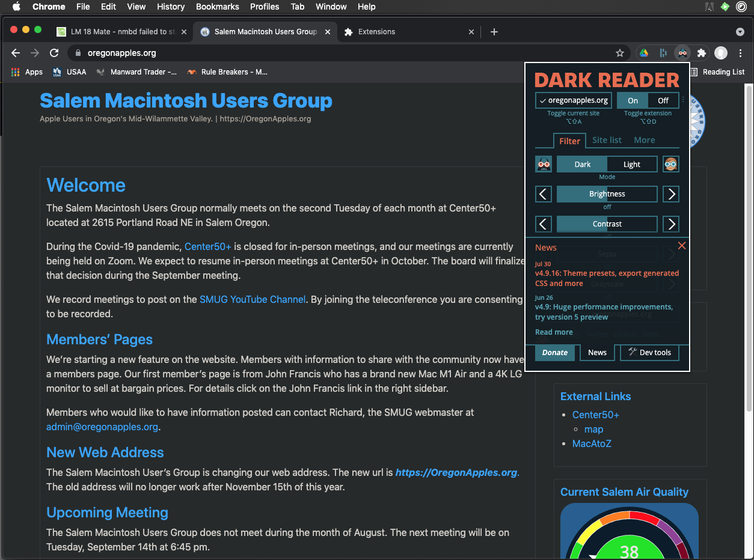Screen dimensions: 754x560
Task: Open v4.9 Huge performance improvements news item
Action: click(604, 312)
